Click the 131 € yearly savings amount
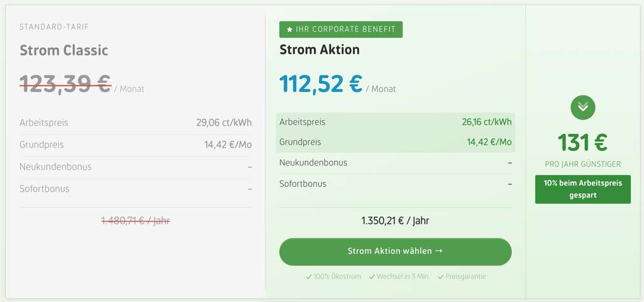 point(583,143)
